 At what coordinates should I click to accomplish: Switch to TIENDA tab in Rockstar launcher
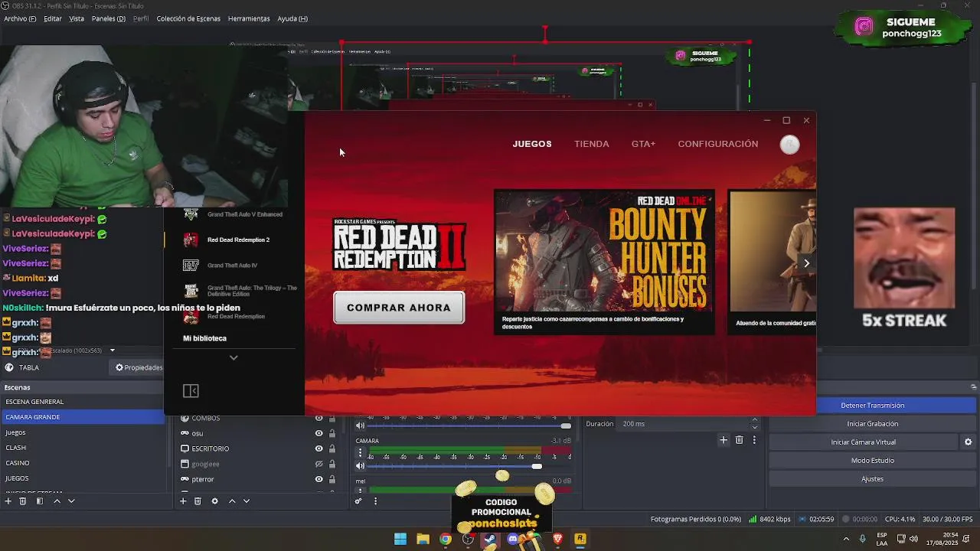tap(592, 144)
